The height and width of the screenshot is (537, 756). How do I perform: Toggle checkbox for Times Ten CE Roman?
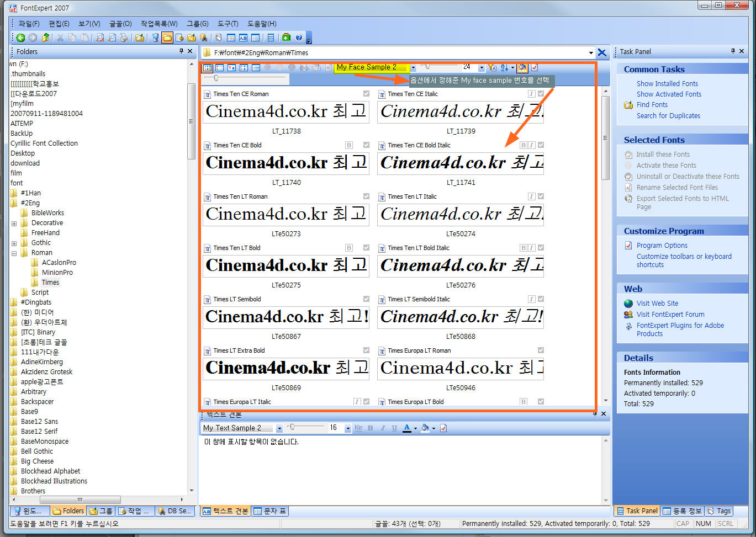(366, 94)
